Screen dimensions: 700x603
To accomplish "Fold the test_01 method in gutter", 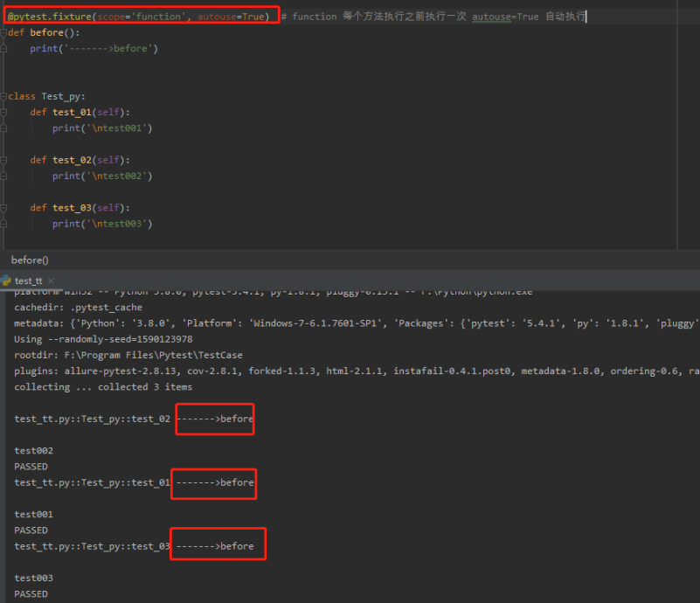I will pyautogui.click(x=3, y=113).
